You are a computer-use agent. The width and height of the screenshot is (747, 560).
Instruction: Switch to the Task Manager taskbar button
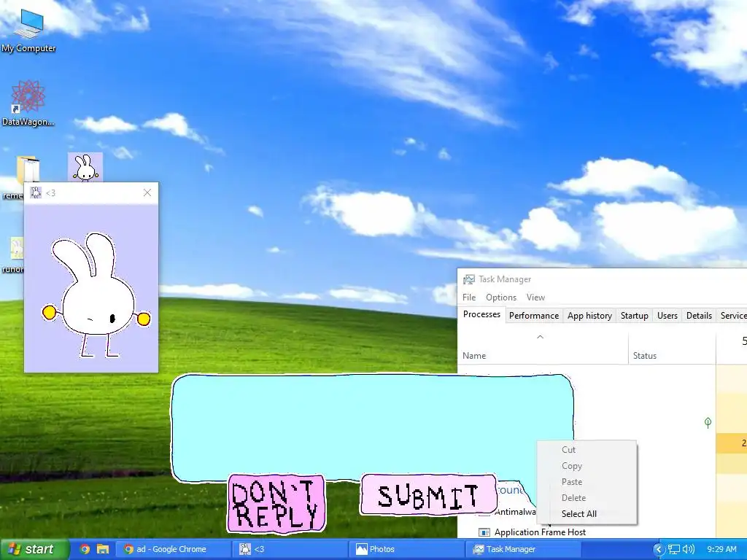pos(522,549)
